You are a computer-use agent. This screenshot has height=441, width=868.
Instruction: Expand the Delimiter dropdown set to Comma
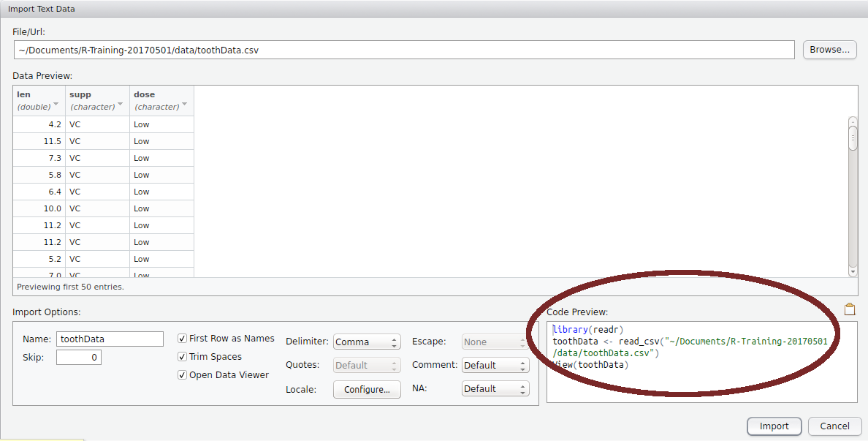pyautogui.click(x=367, y=342)
